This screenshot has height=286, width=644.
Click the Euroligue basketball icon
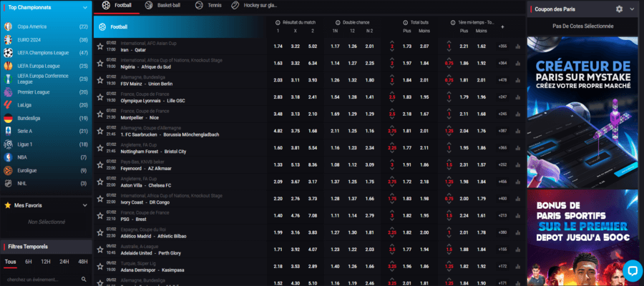click(8, 170)
